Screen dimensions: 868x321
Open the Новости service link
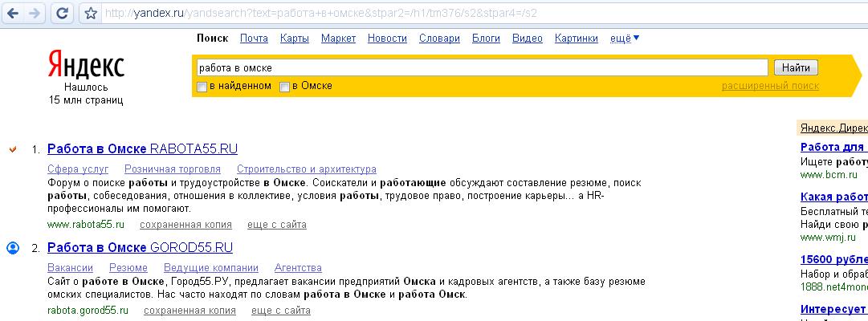(387, 39)
